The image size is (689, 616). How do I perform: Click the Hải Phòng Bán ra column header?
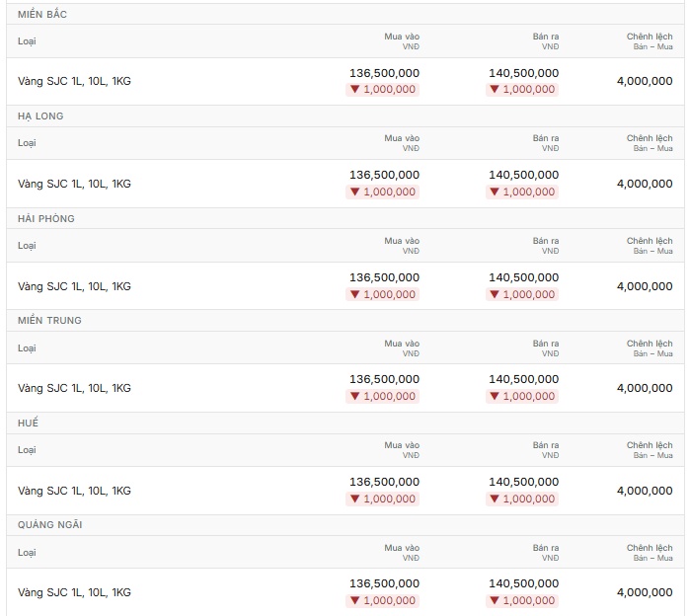pos(546,246)
